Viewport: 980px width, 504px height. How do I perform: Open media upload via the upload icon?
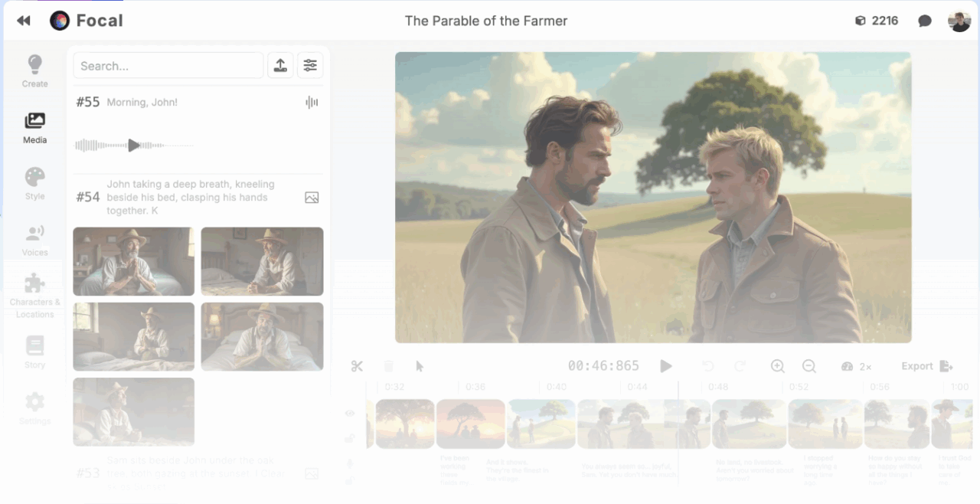tap(280, 65)
